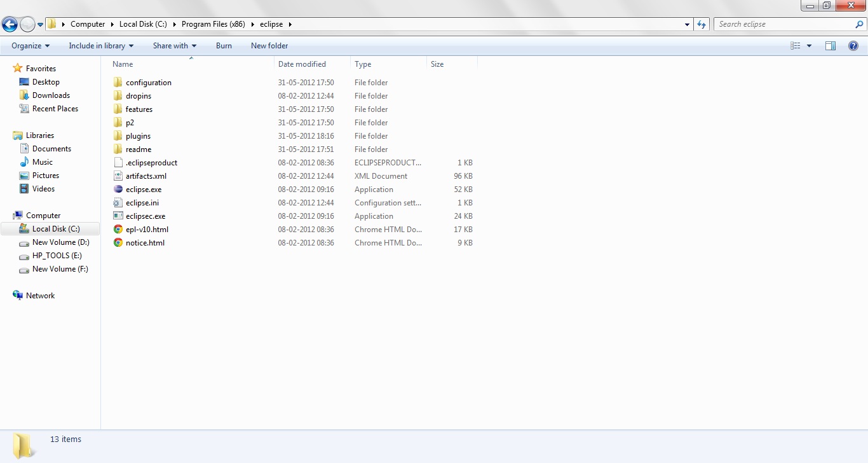Open the Documents library
Screen dimensions: 868x463
click(x=51, y=149)
